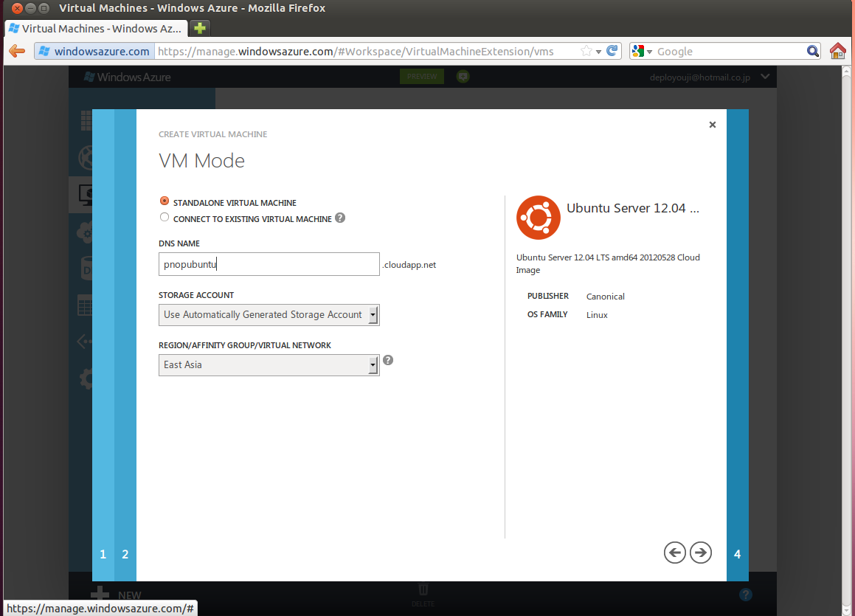The image size is (855, 616).
Task: Click the browser back arrow
Action: click(x=17, y=51)
